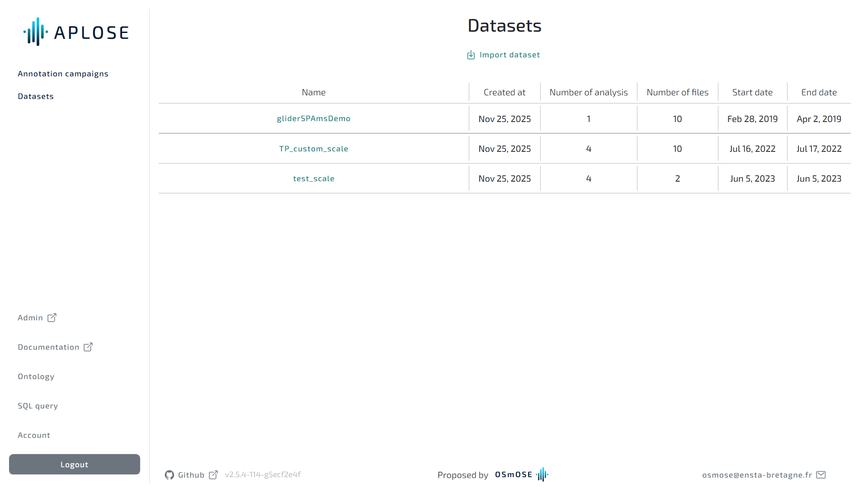Open the gliderSPAmsDemo dataset
This screenshot has width=868, height=488.
coord(313,118)
